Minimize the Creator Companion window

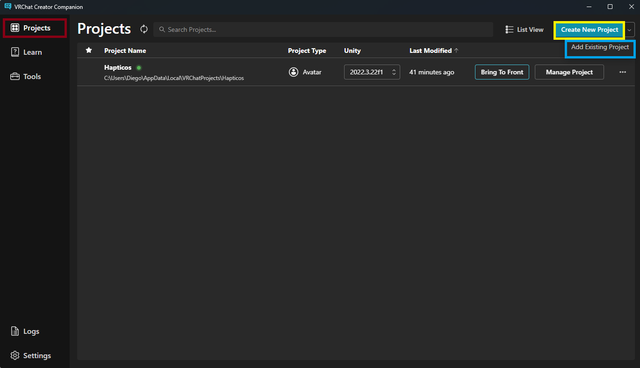point(589,7)
